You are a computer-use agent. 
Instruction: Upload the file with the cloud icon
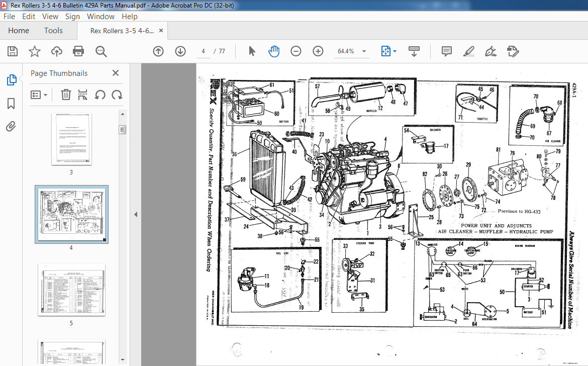pyautogui.click(x=57, y=51)
